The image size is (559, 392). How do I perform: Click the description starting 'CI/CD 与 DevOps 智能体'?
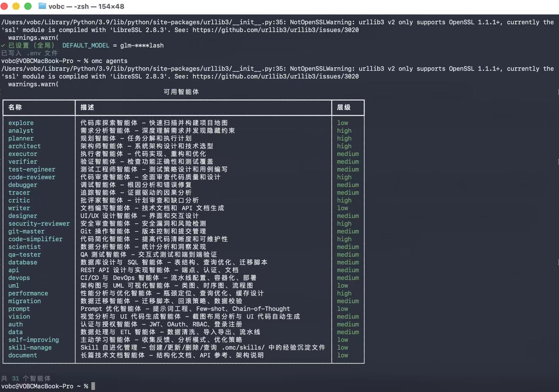point(168,278)
